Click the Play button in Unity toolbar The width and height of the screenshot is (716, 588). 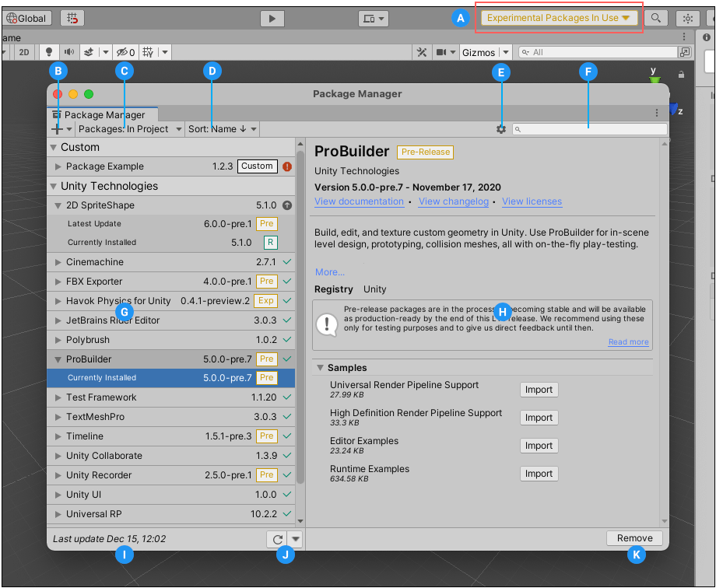(272, 19)
